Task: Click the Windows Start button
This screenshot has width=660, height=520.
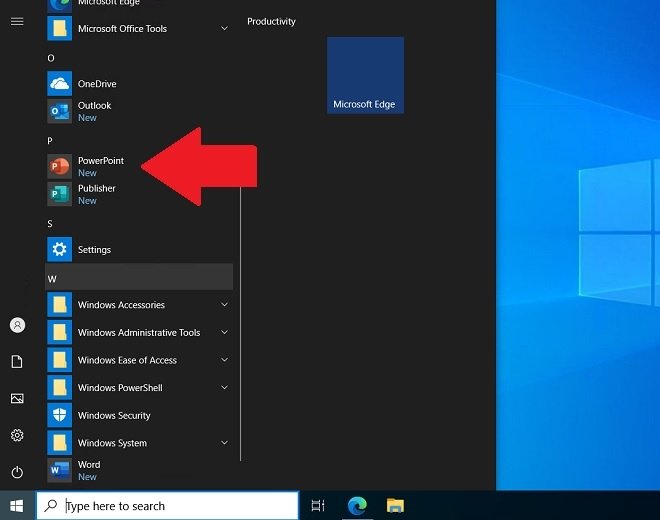Action: 17,506
